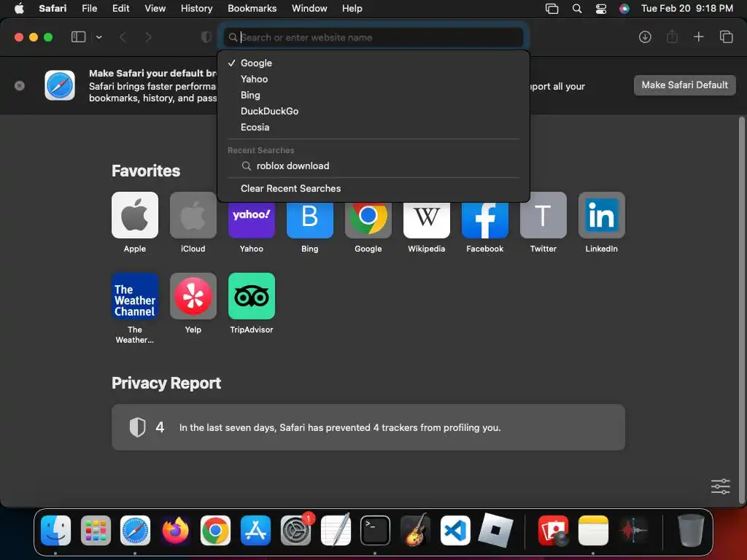747x560 pixels.
Task: Click the screen mirroring menu bar icon
Action: [551, 9]
